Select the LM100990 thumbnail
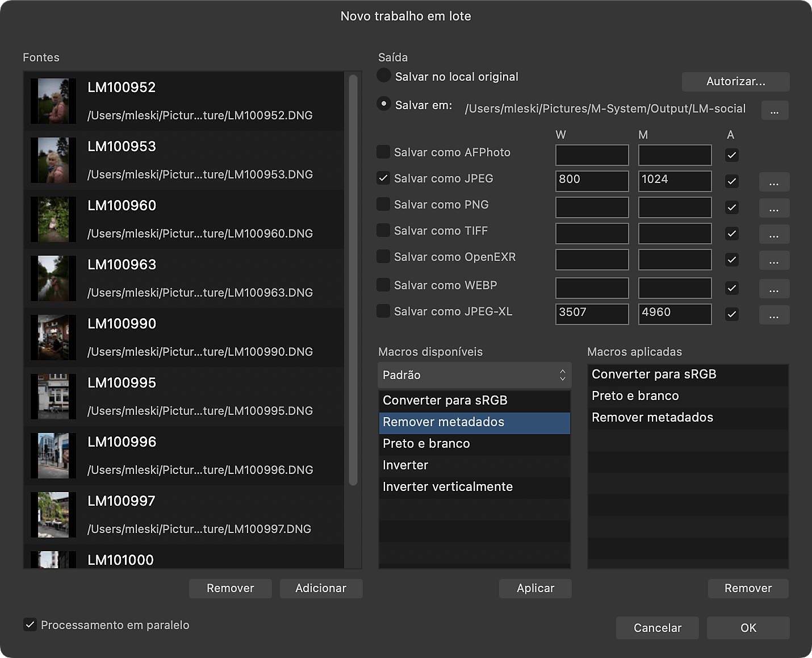This screenshot has width=812, height=658. (53, 338)
